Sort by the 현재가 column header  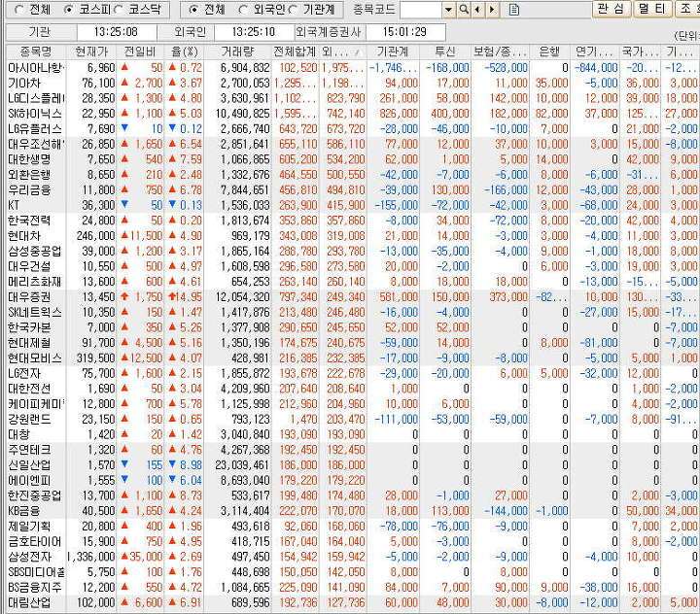tap(91, 51)
